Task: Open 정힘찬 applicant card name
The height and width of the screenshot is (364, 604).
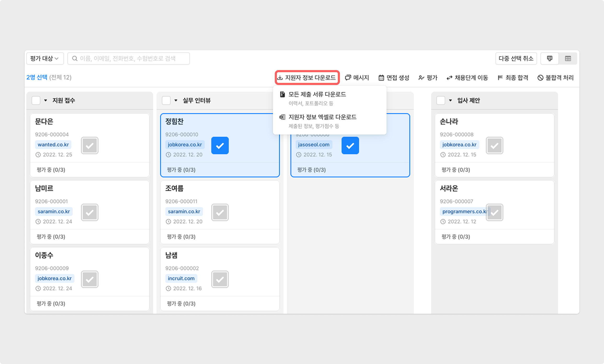Action: coord(174,122)
